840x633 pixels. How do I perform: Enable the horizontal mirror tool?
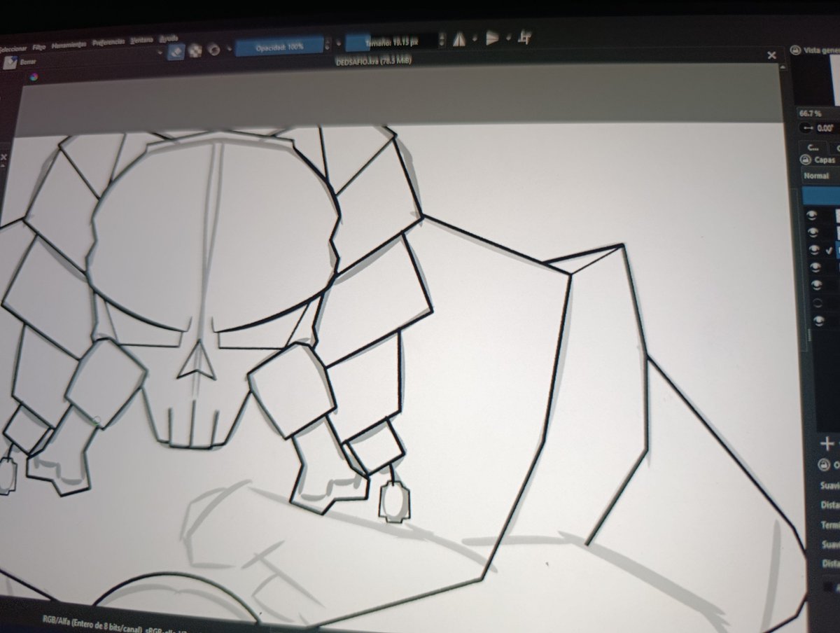[x=459, y=40]
